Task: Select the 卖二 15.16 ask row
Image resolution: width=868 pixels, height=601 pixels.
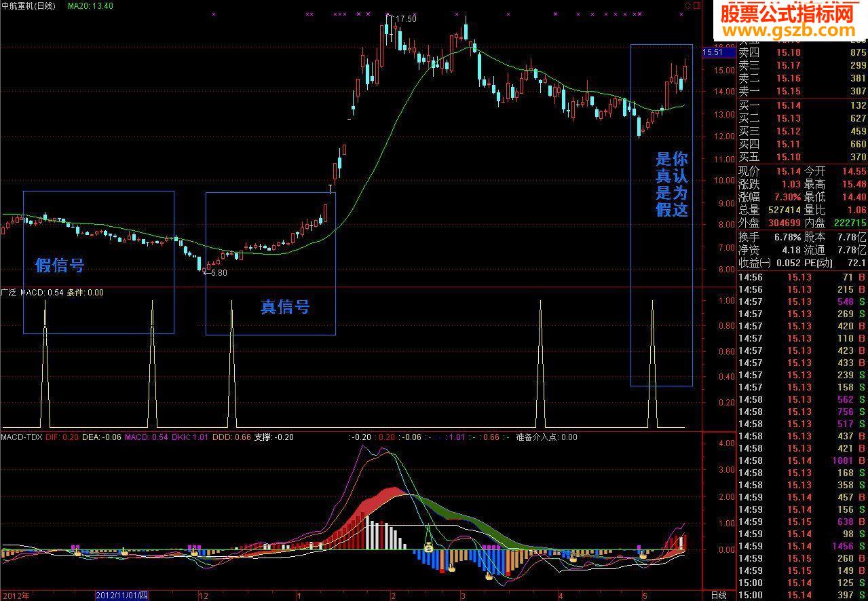Action: coord(803,79)
